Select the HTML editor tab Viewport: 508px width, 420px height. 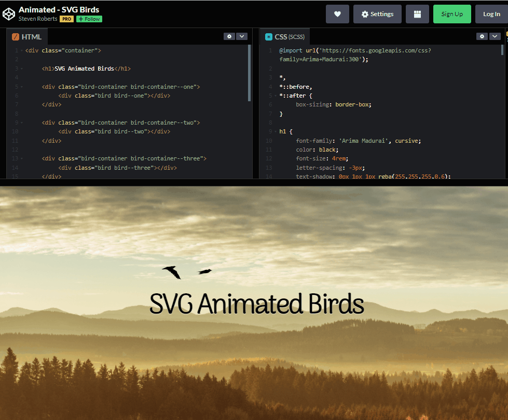pyautogui.click(x=27, y=37)
